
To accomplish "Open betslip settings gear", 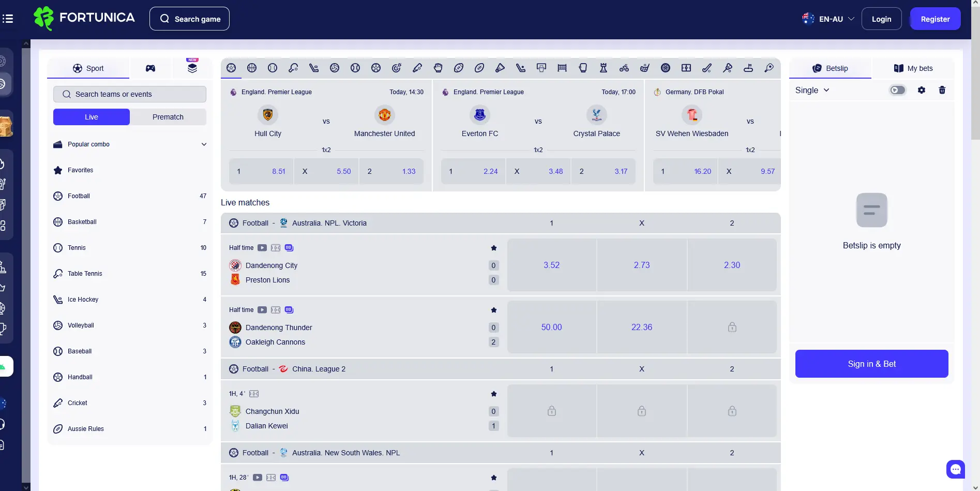I will click(x=922, y=90).
